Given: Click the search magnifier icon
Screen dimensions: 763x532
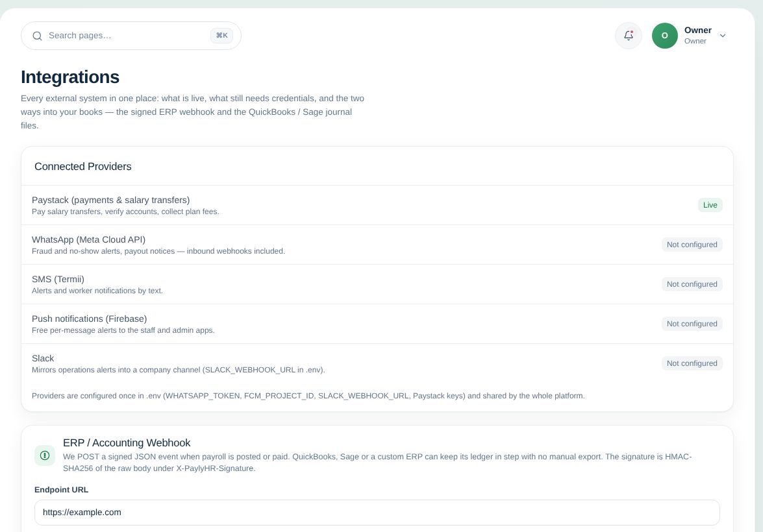Looking at the screenshot, I should tap(37, 36).
